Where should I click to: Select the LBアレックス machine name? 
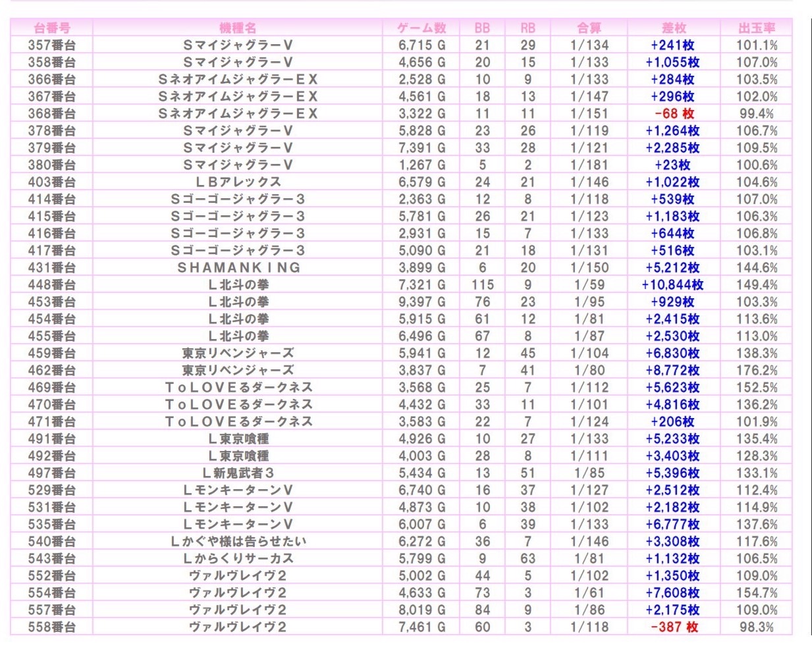[x=238, y=182]
